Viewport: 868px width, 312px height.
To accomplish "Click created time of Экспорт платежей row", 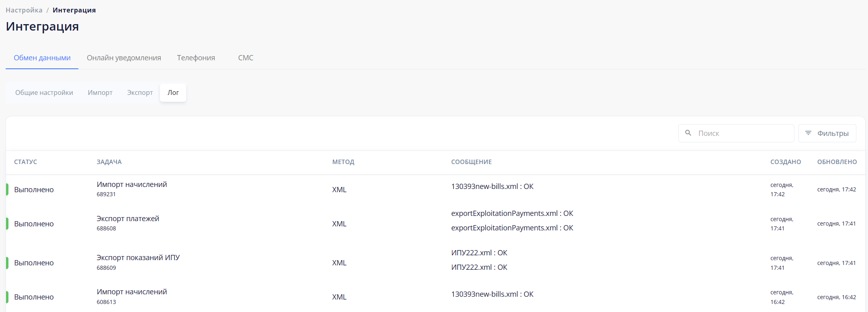I will 782,224.
